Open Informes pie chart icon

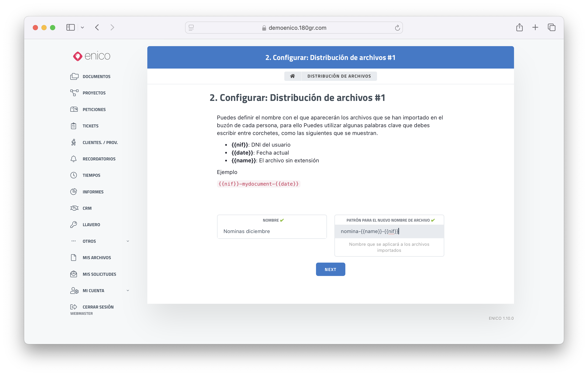pyautogui.click(x=74, y=192)
